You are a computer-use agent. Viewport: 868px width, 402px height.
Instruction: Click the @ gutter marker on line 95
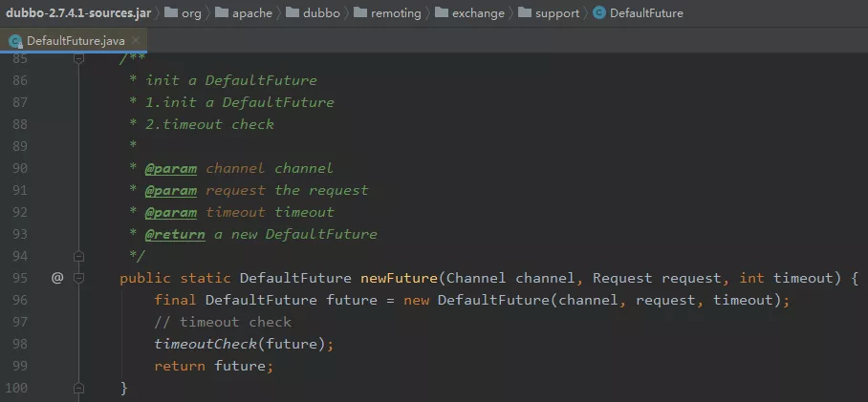coord(57,278)
